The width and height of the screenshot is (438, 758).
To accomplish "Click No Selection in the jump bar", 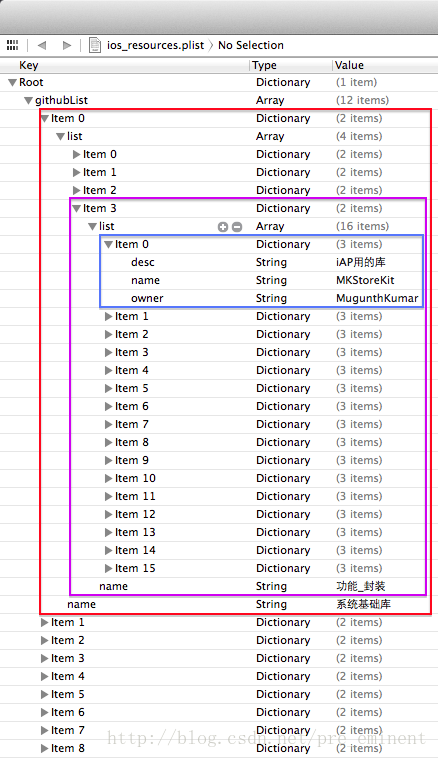I will coord(251,45).
